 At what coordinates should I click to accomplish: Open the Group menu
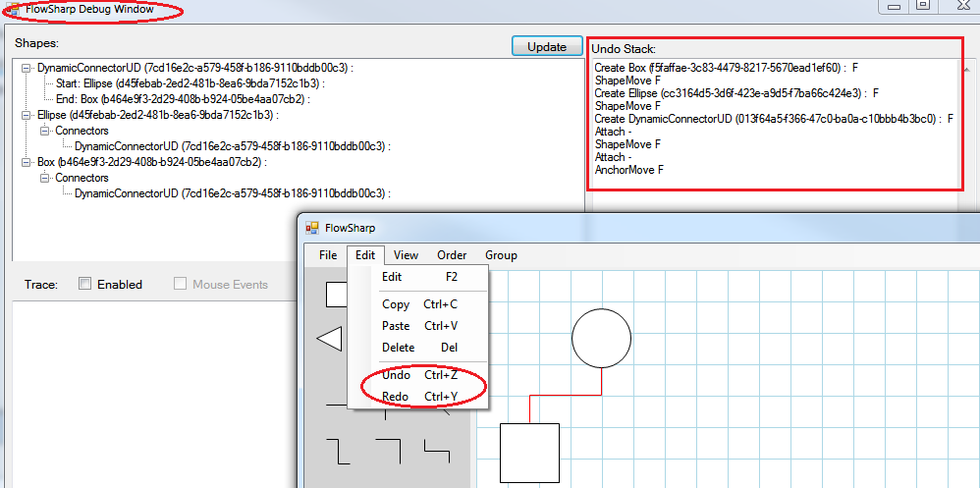pyautogui.click(x=501, y=255)
